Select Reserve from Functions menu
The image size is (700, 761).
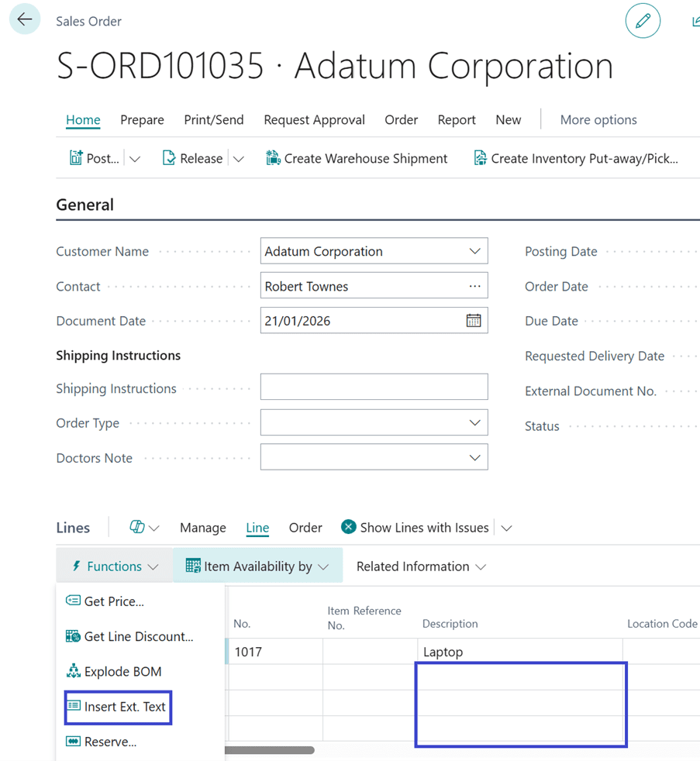pos(109,742)
